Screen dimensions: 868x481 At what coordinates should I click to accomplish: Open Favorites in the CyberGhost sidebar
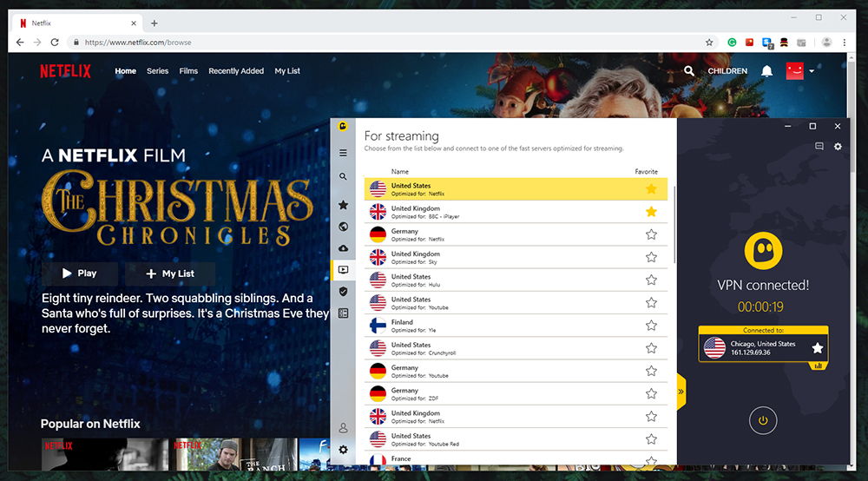[343, 205]
